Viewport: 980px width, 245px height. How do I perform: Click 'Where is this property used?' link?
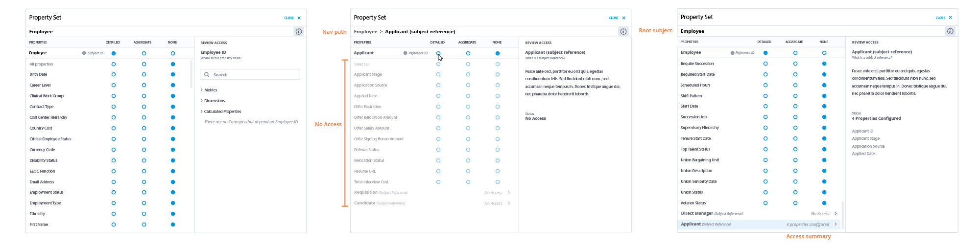[221, 58]
